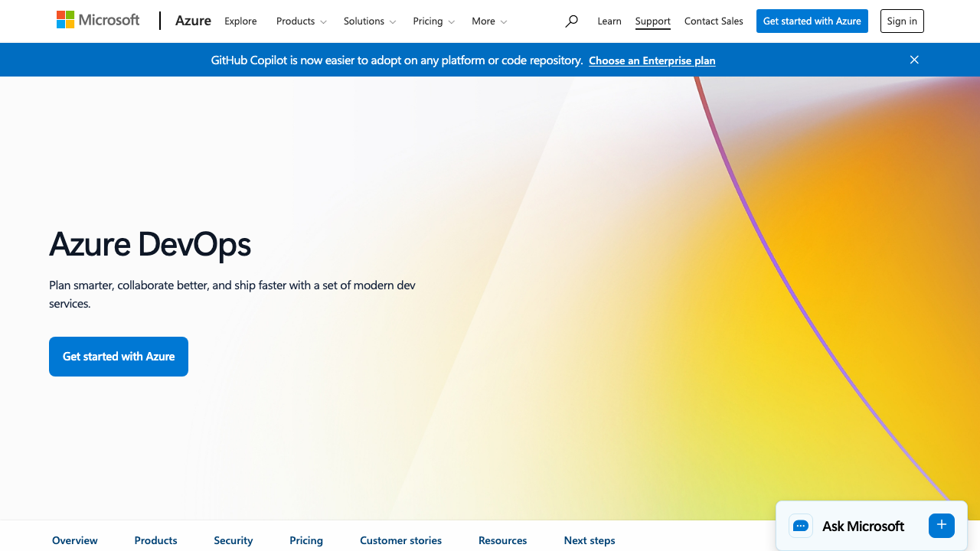Click Contact Sales in the header

pyautogui.click(x=714, y=21)
